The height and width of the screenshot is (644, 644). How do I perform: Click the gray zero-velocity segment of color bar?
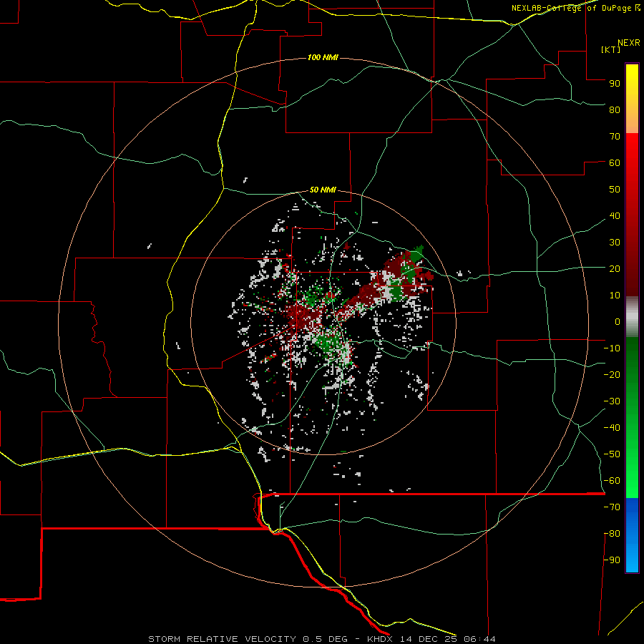tap(632, 317)
